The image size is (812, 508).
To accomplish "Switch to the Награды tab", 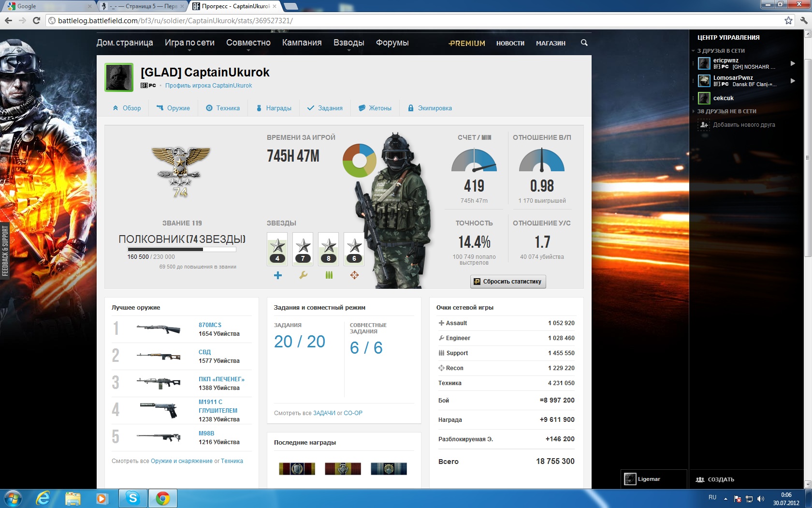I will pyautogui.click(x=274, y=108).
